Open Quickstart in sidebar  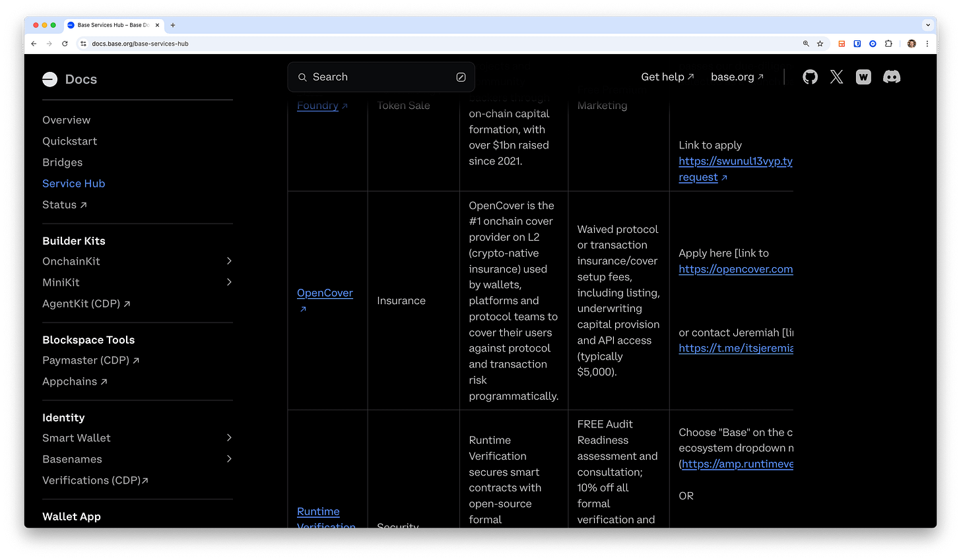pos(69,141)
